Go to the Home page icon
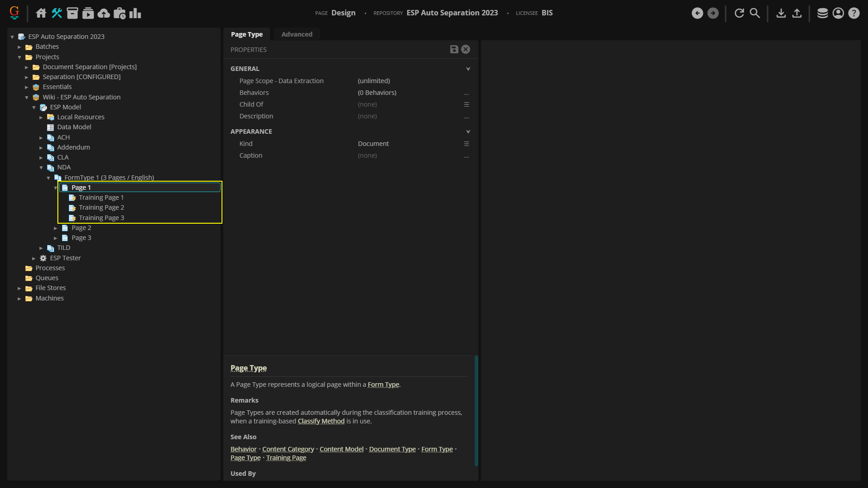Image resolution: width=868 pixels, height=488 pixels. tap(41, 13)
